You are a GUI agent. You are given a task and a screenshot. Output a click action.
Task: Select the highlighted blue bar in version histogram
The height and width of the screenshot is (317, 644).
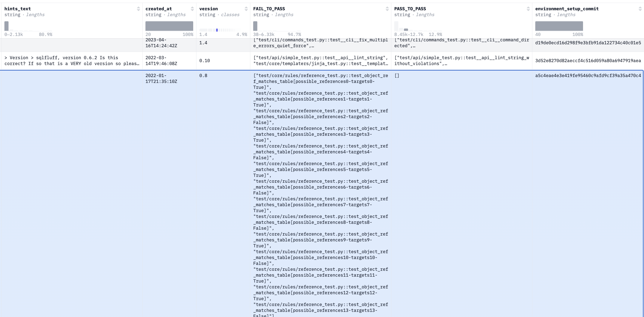217,30
